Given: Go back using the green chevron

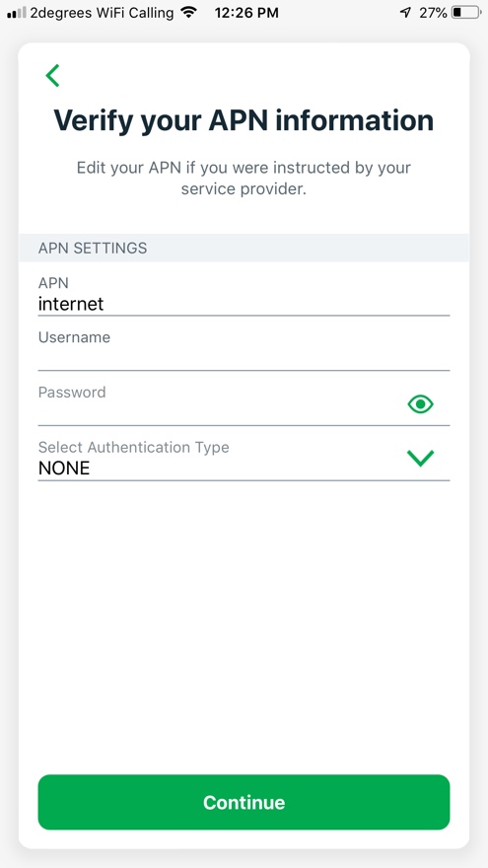Looking at the screenshot, I should pyautogui.click(x=52, y=76).
